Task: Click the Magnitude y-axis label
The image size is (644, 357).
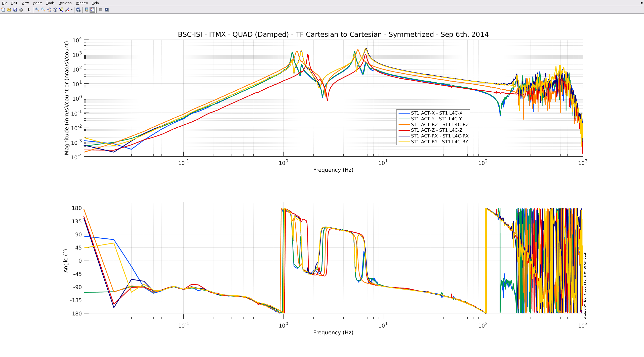Action: 66,98
